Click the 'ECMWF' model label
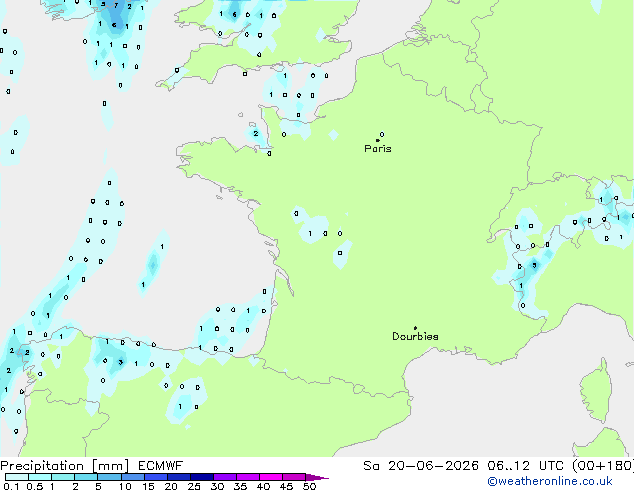 tap(161, 466)
